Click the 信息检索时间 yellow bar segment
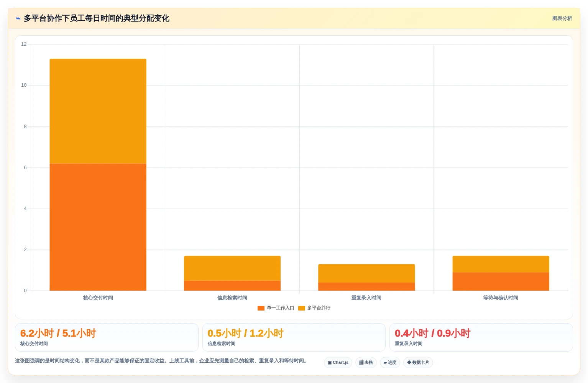Viewport: 588px width, 383px height. [232, 268]
